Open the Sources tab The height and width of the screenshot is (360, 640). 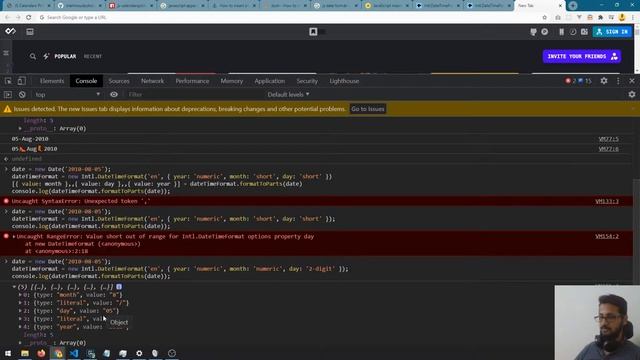point(119,81)
